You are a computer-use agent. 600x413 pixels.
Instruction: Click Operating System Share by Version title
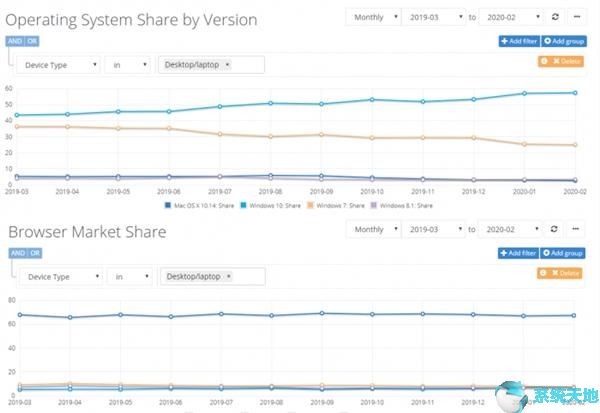click(131, 20)
